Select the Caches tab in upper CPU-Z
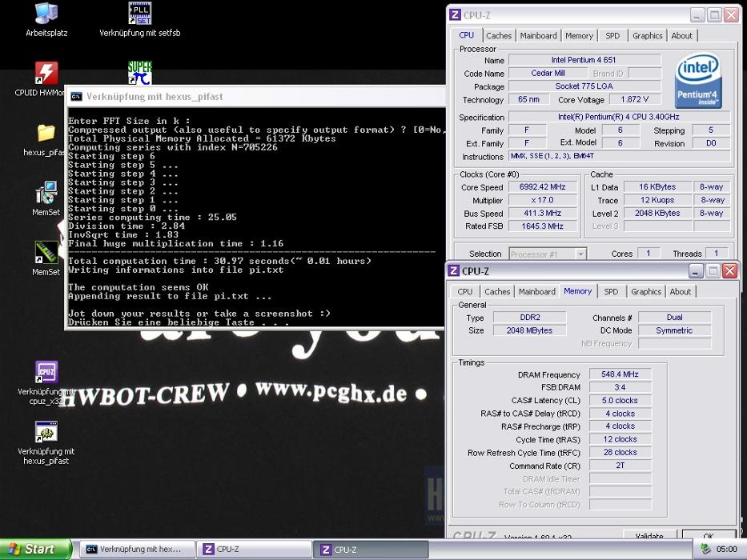Image resolution: width=747 pixels, height=560 pixels. pos(499,36)
